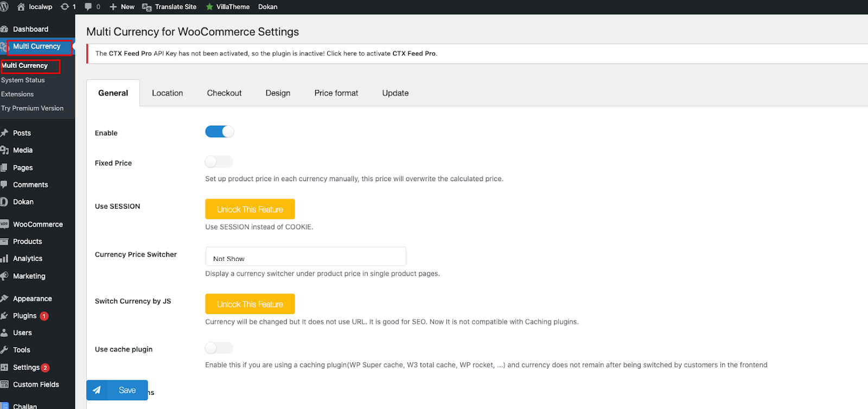868x409 pixels.
Task: Open the System Status submenu link
Action: tap(23, 80)
